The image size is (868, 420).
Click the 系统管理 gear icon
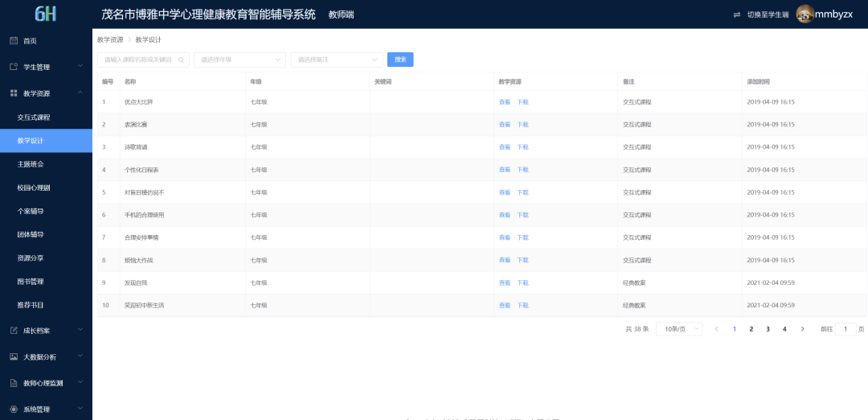[14, 410]
